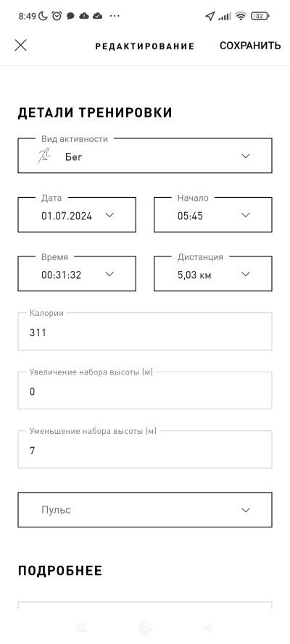Tap the moon do-not-disturb status icon
290x644 pixels.
[43, 16]
